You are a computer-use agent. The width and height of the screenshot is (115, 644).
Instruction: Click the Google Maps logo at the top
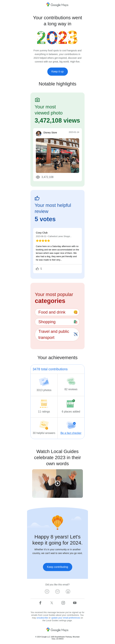pyautogui.click(x=57, y=5)
